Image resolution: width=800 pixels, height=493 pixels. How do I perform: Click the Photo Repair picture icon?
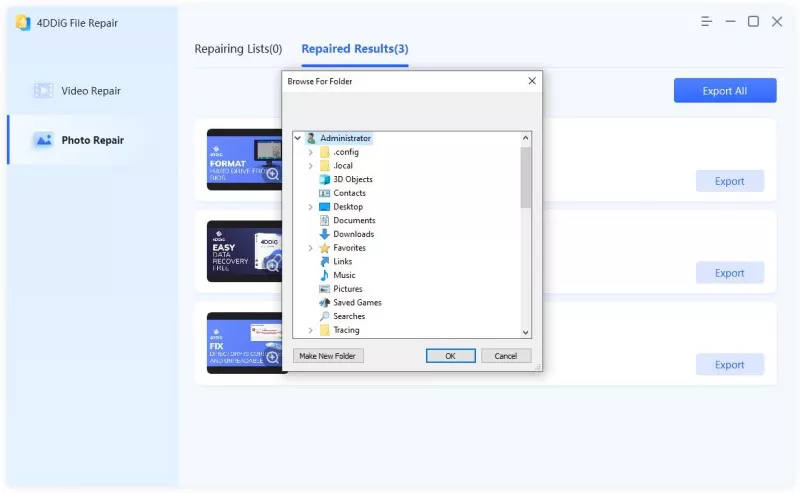(x=43, y=140)
